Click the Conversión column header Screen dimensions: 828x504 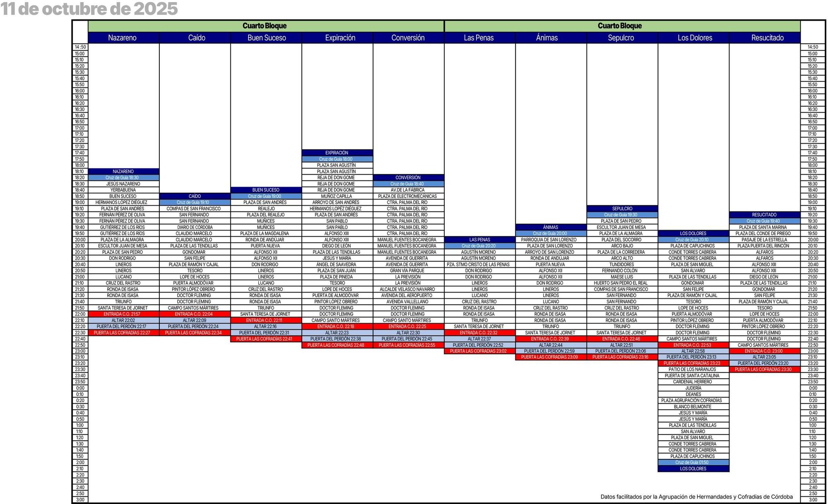point(408,38)
